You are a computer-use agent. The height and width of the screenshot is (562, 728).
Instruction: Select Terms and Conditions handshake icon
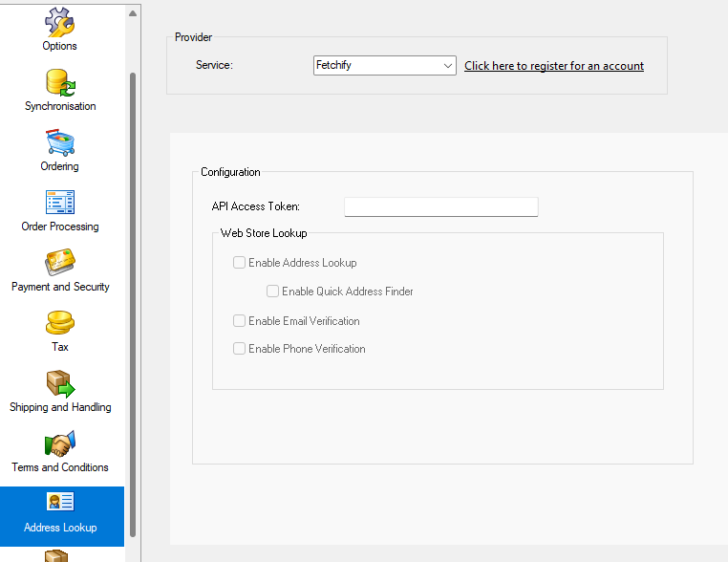click(x=60, y=443)
